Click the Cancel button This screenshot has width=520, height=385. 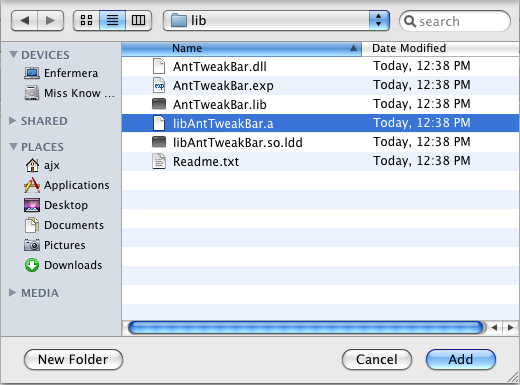[x=377, y=359]
